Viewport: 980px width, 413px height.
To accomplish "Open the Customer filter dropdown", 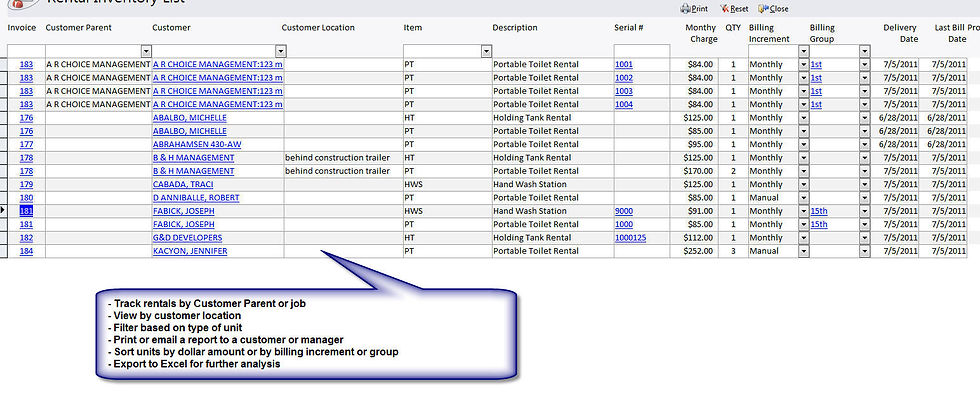I will (281, 51).
